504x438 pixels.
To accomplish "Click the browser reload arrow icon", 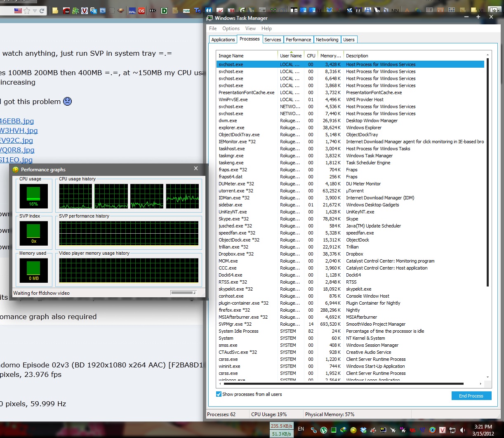I will (x=42, y=11).
